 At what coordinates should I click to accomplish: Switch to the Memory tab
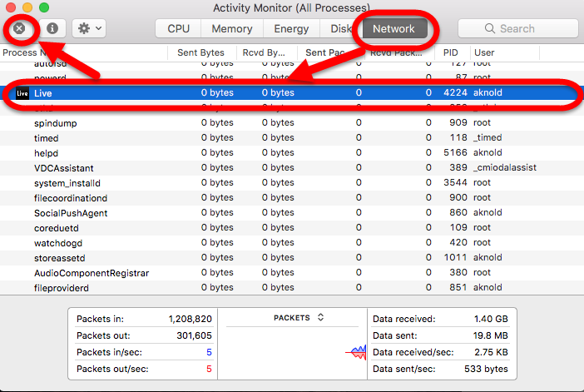[232, 28]
